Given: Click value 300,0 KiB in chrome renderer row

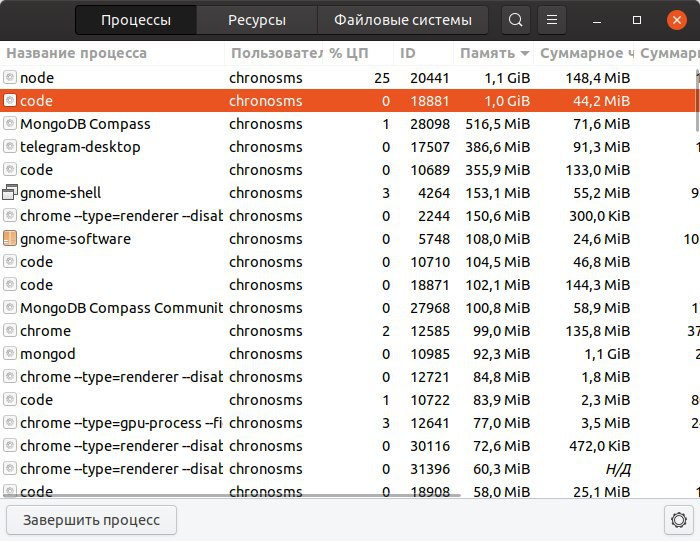Looking at the screenshot, I should point(600,216).
